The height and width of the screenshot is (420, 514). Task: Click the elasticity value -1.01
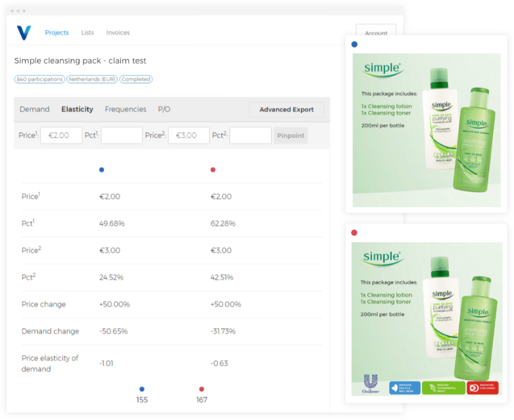pyautogui.click(x=106, y=363)
